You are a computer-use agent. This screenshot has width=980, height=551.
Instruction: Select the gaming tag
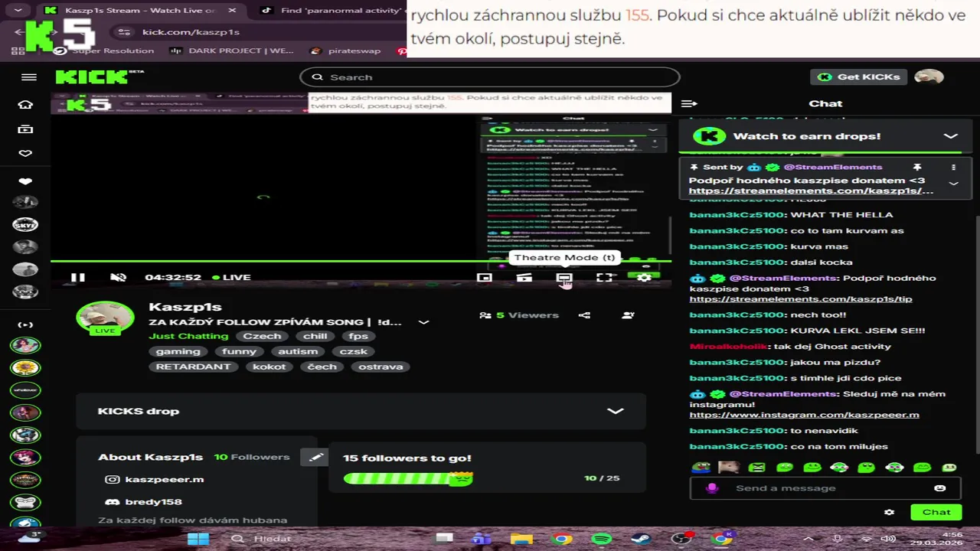[x=178, y=351]
